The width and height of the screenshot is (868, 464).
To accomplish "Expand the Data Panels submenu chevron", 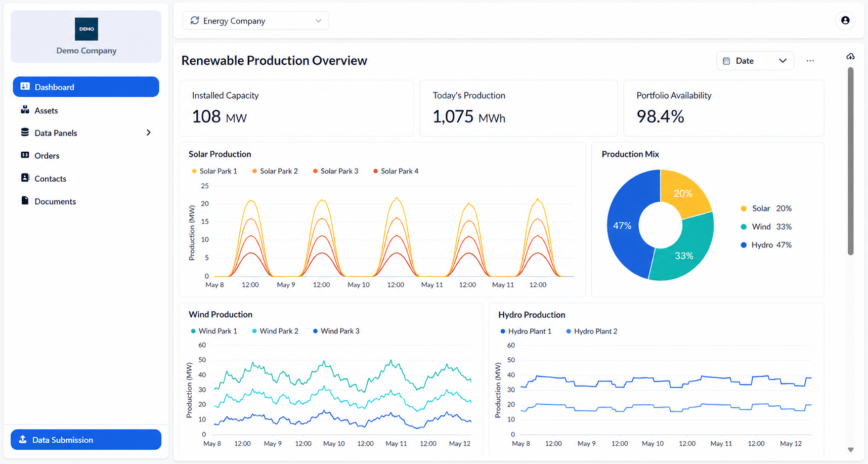I will click(x=148, y=133).
